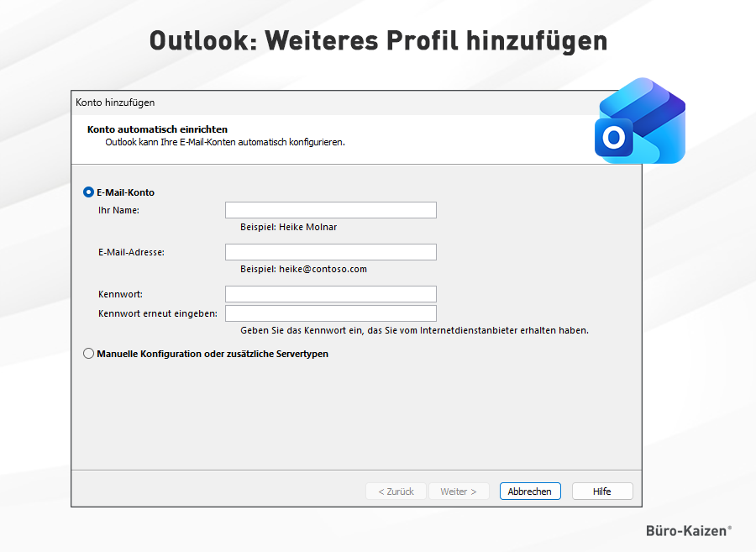Select the E-Mail-Konto radio button

pos(89,192)
